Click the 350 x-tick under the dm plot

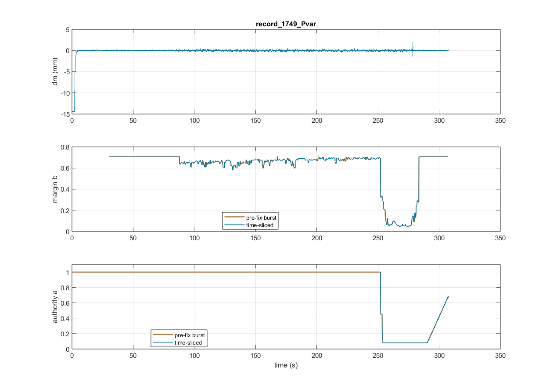(x=500, y=121)
